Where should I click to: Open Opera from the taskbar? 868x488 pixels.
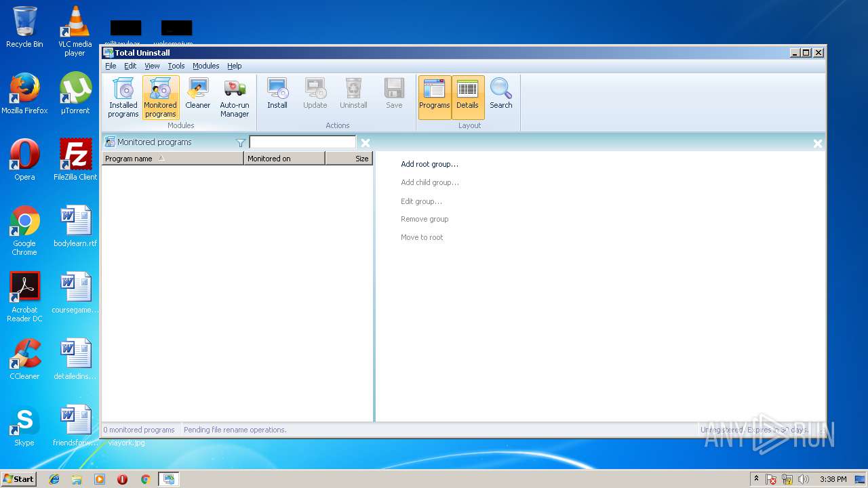[122, 479]
